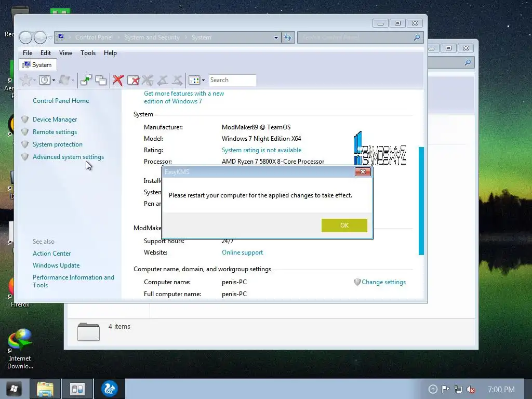Image resolution: width=532 pixels, height=399 pixels.
Task: Click the Back navigation button
Action: pyautogui.click(x=25, y=37)
